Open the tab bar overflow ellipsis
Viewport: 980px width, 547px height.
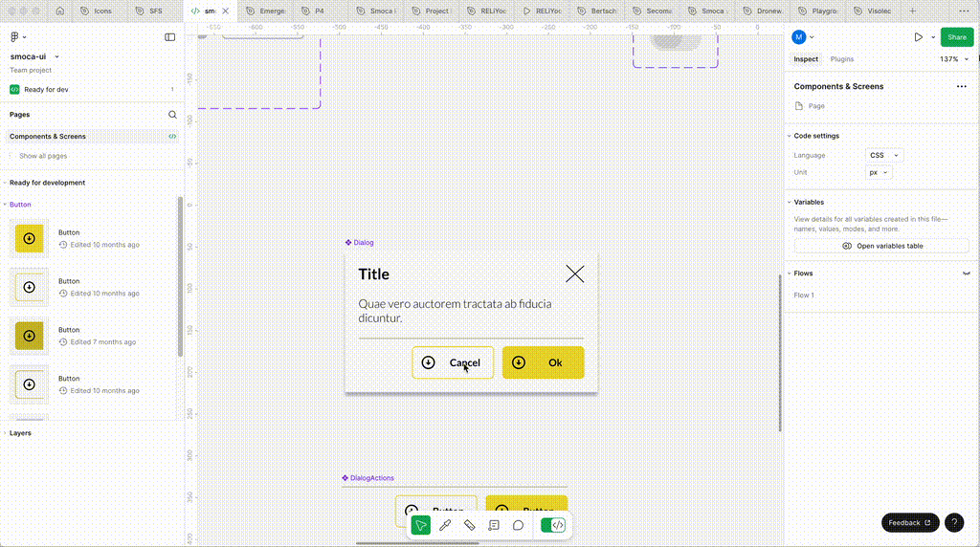[x=964, y=11]
